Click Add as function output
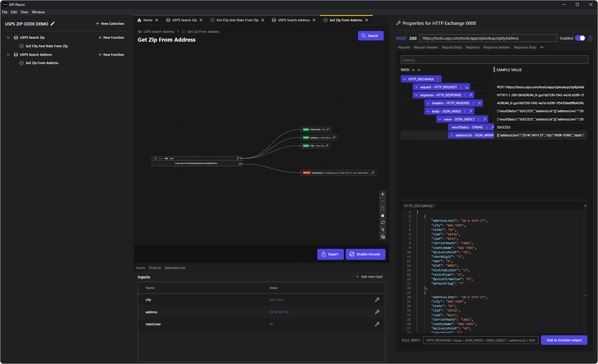Image resolution: width=598 pixels, height=364 pixels. point(564,340)
